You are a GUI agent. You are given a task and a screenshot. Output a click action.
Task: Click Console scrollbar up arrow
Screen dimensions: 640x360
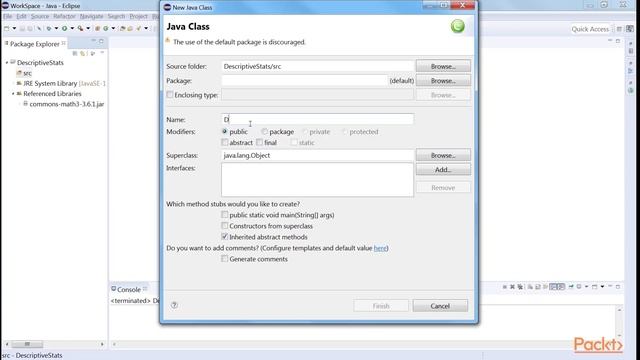619,310
